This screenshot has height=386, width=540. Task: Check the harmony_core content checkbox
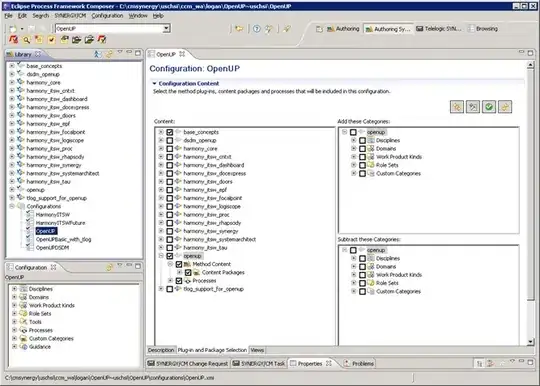(169, 149)
